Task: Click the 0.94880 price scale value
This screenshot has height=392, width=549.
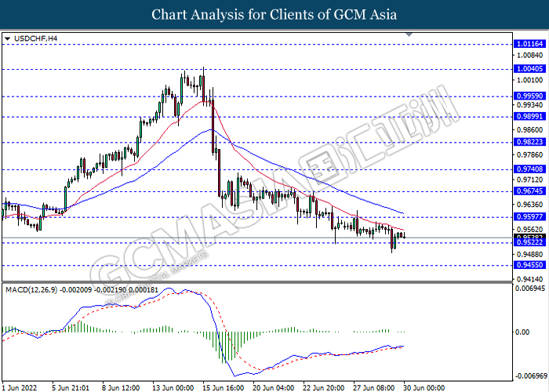Action: pos(529,254)
